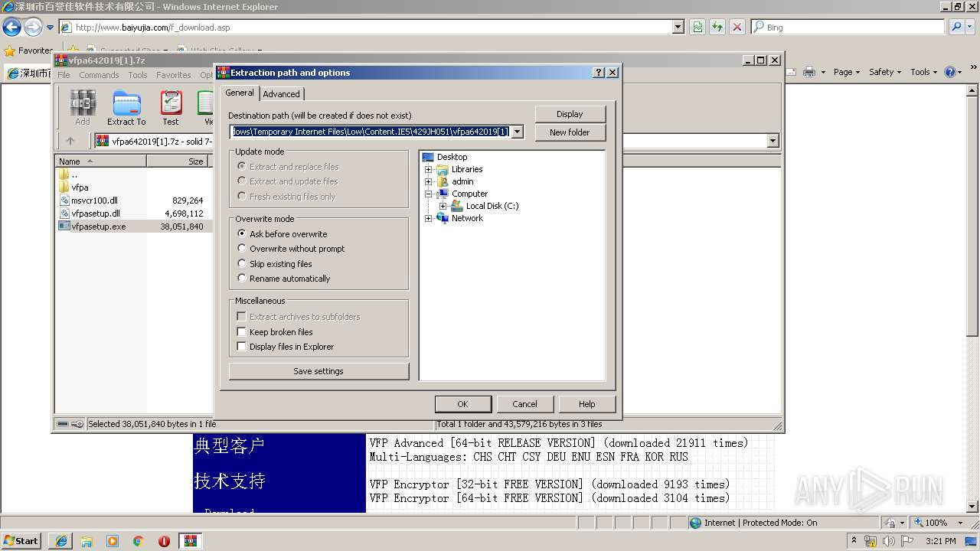Click in the destination path field
Image resolution: width=980 pixels, height=551 pixels.
tap(371, 132)
